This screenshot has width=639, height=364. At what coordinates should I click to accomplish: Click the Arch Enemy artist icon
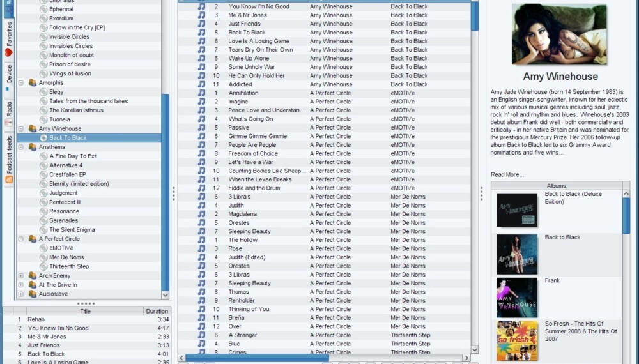pos(33,276)
